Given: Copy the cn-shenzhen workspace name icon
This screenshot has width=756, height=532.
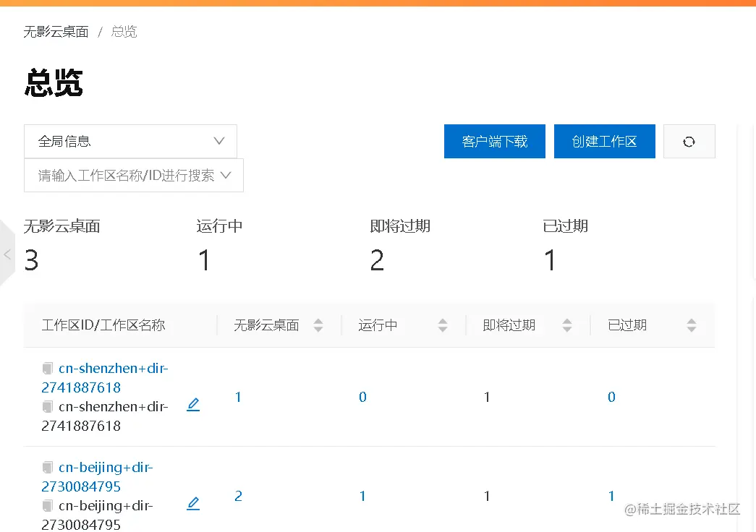Looking at the screenshot, I should tap(47, 407).
